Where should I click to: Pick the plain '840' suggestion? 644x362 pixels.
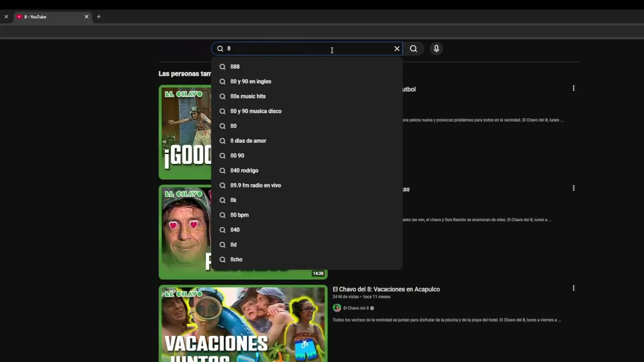pos(307,230)
